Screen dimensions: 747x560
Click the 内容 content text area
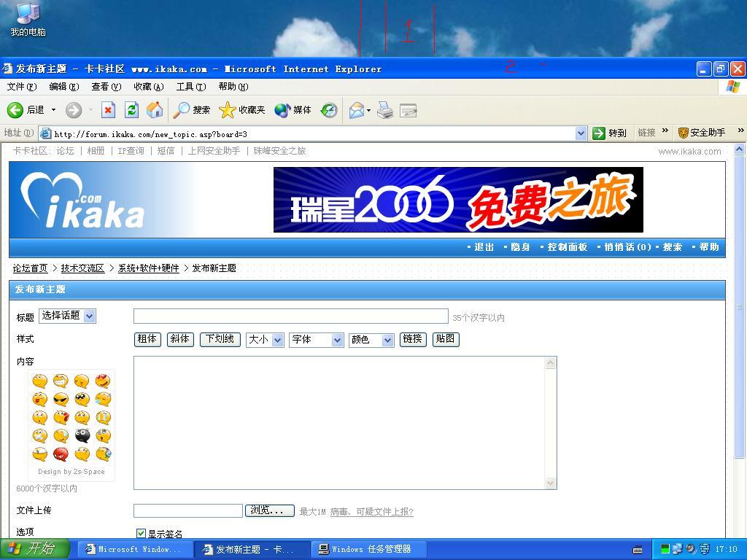[x=345, y=423]
